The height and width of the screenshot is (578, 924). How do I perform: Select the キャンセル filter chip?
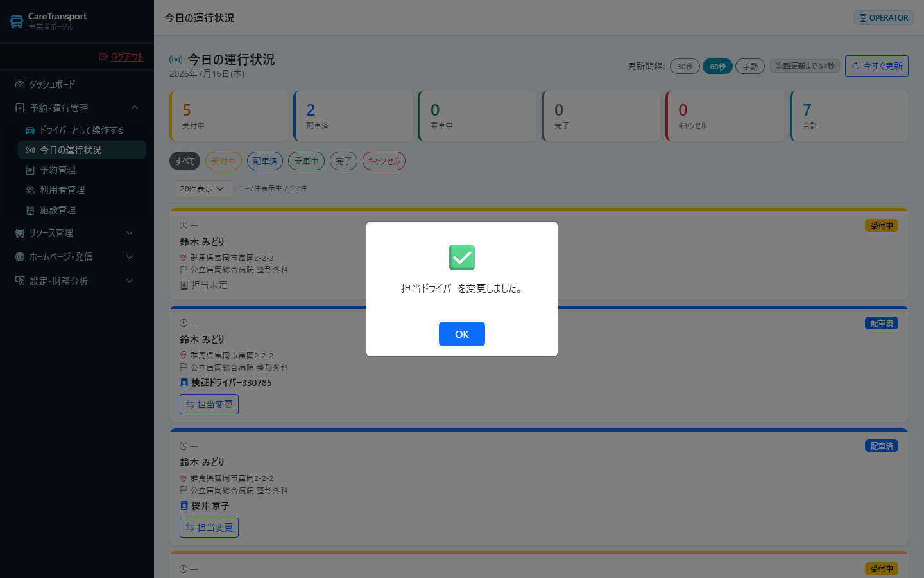[x=384, y=161]
